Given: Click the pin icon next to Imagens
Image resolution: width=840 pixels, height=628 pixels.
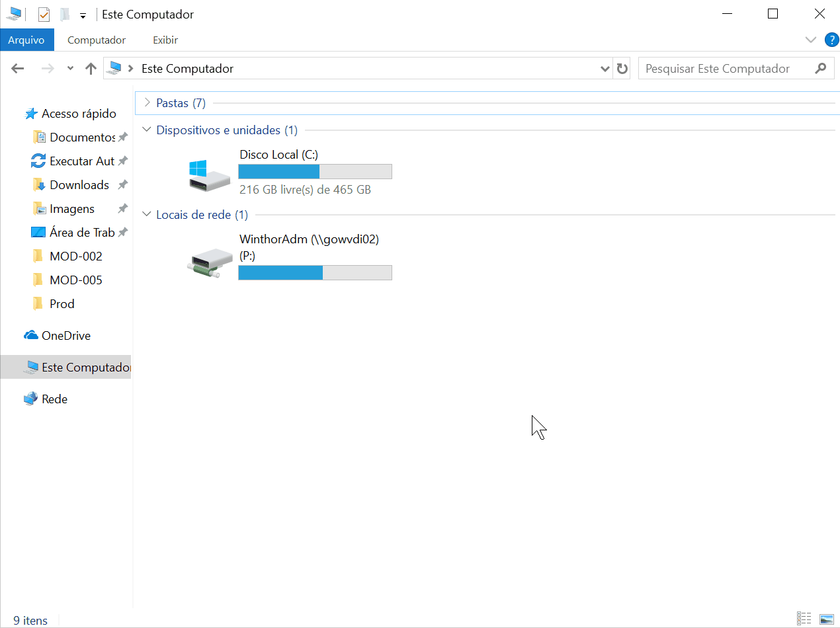Looking at the screenshot, I should pos(123,209).
